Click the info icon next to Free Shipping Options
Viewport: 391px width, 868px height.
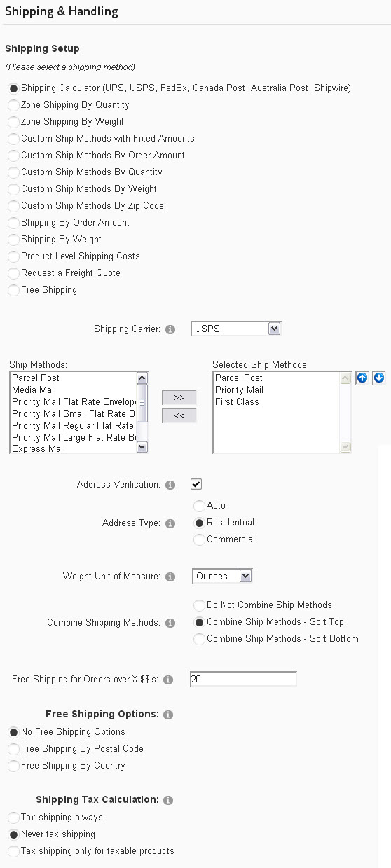168,715
